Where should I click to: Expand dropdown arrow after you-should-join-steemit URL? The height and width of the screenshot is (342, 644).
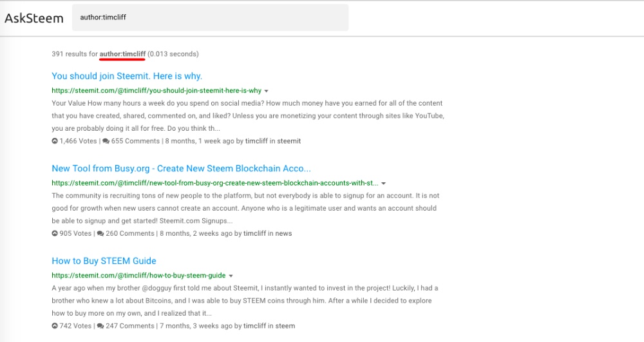tap(266, 91)
